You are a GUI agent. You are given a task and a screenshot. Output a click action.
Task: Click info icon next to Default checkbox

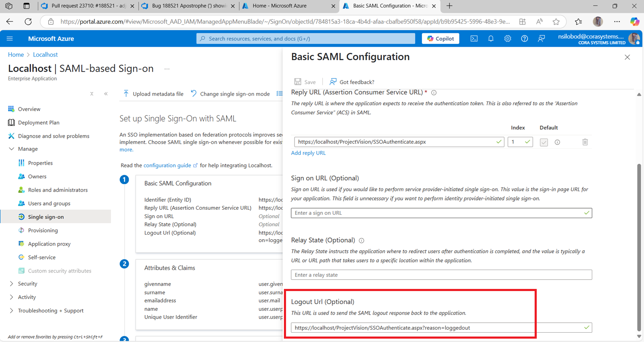[x=557, y=142]
